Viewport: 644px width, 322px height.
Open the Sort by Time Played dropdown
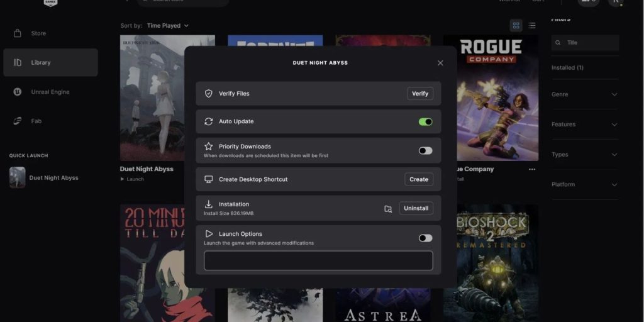point(167,26)
